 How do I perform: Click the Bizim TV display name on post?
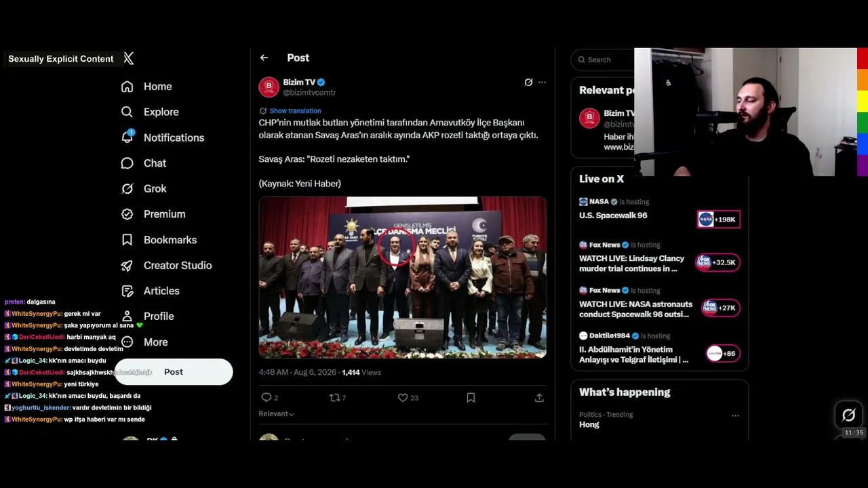(x=299, y=82)
